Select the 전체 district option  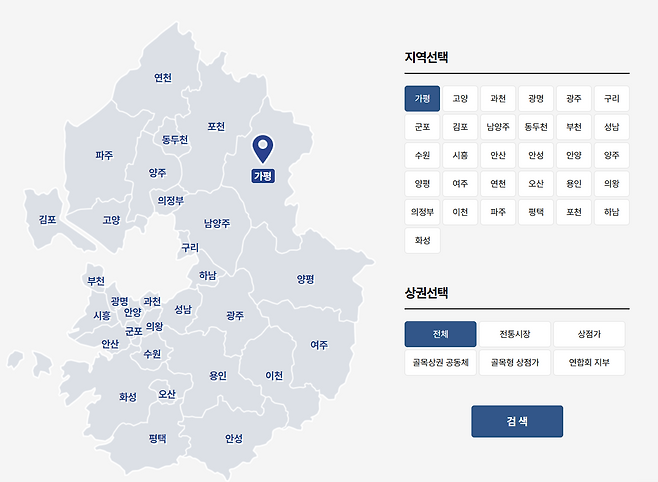click(441, 334)
